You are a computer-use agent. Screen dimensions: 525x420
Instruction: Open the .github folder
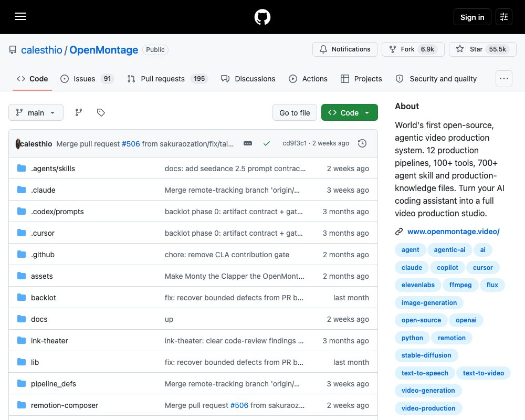click(43, 255)
